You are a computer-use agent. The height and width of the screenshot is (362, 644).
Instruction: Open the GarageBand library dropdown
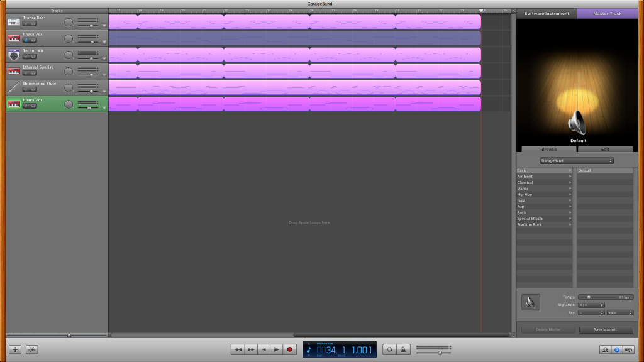pos(577,161)
